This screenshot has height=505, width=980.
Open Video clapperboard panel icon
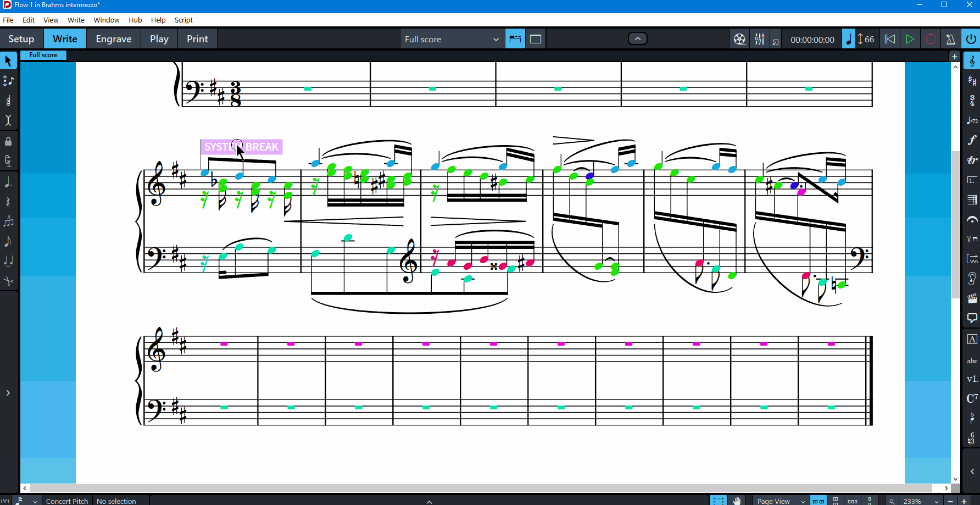pyautogui.click(x=972, y=298)
